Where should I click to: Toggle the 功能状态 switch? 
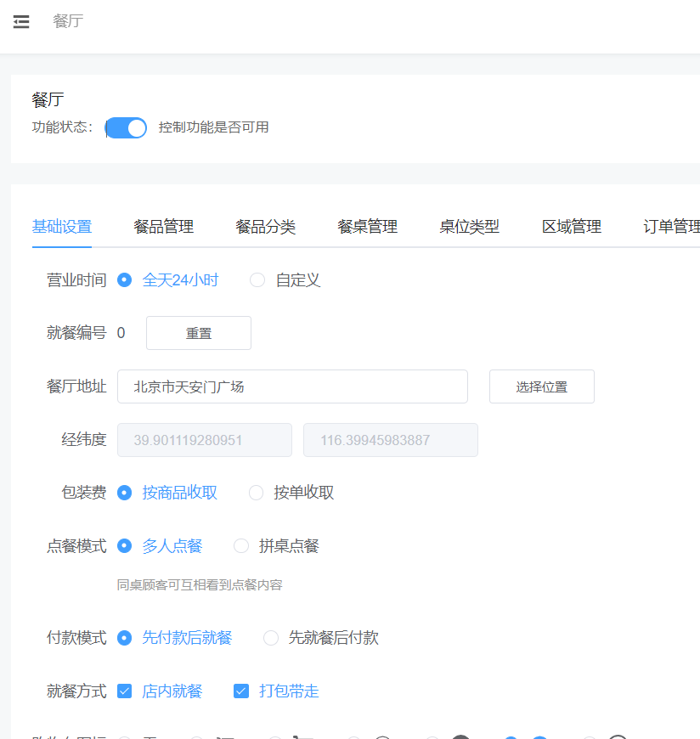tap(126, 127)
